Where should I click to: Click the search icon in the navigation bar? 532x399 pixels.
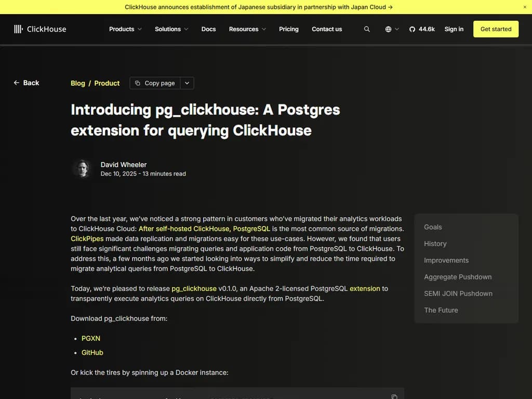tap(367, 29)
